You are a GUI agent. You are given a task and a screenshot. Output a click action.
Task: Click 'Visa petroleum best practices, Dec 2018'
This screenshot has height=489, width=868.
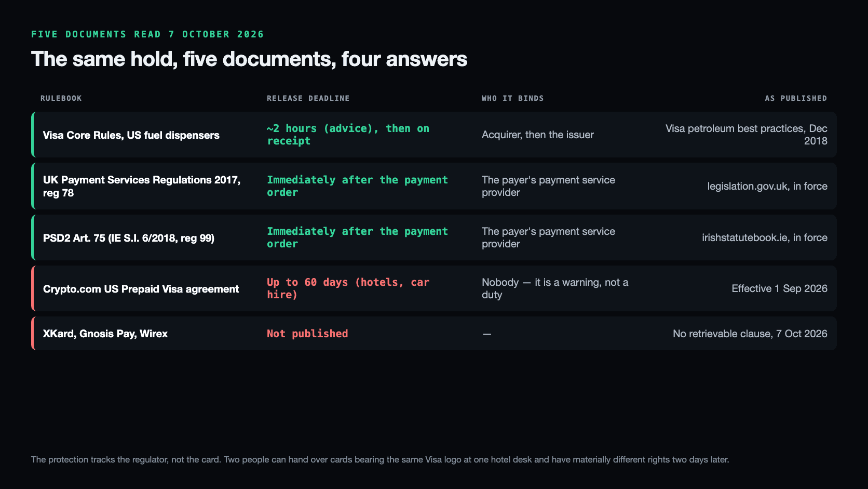click(x=747, y=135)
